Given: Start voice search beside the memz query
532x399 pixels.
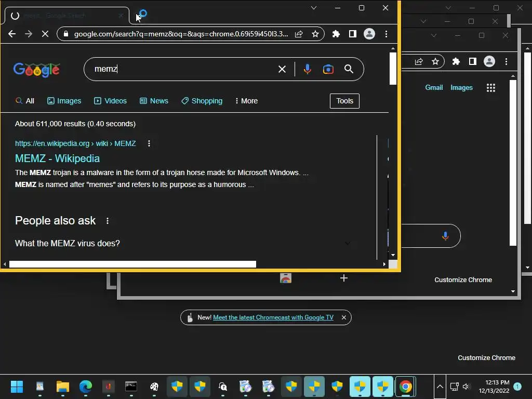Looking at the screenshot, I should (x=308, y=69).
